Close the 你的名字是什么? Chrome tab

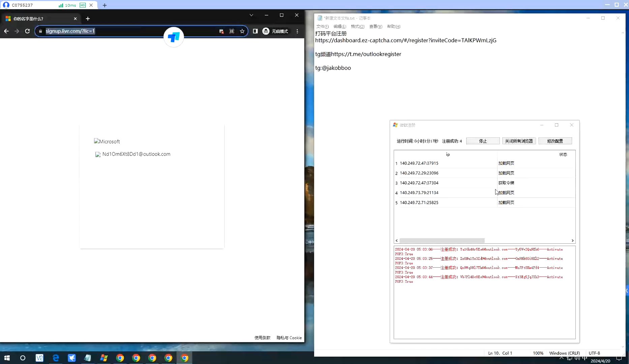(75, 19)
